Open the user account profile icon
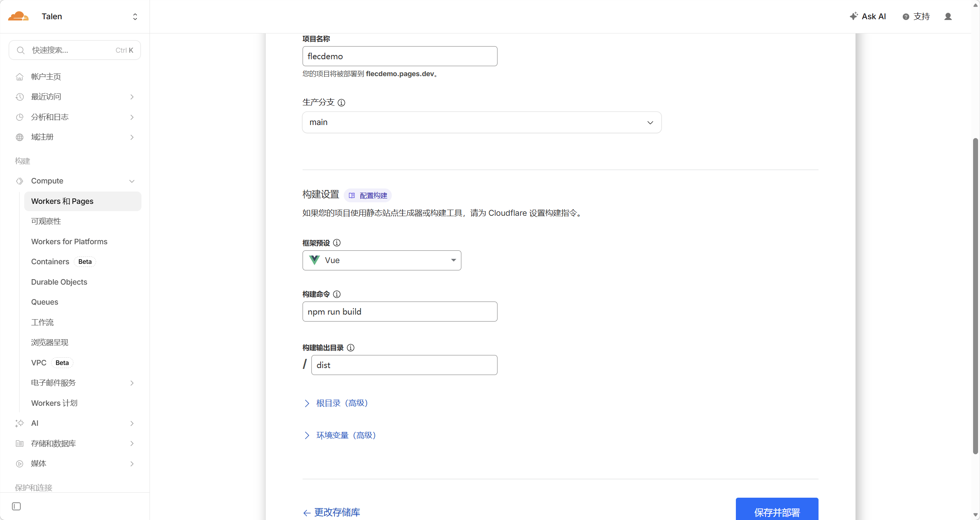The height and width of the screenshot is (520, 980). 948,16
